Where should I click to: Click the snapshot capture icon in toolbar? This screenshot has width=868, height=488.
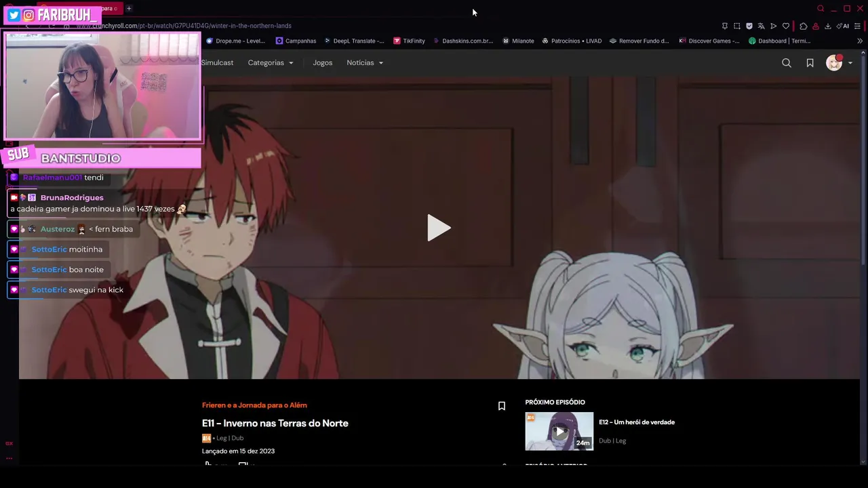(x=737, y=26)
